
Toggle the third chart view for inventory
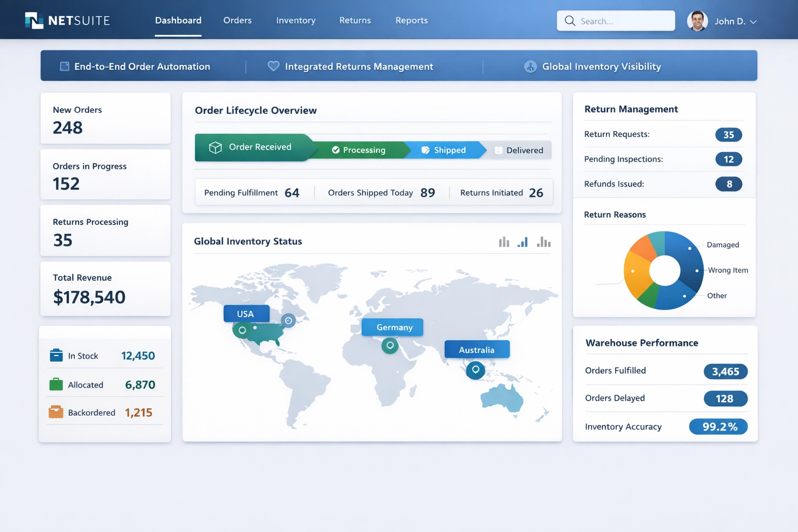(543, 242)
